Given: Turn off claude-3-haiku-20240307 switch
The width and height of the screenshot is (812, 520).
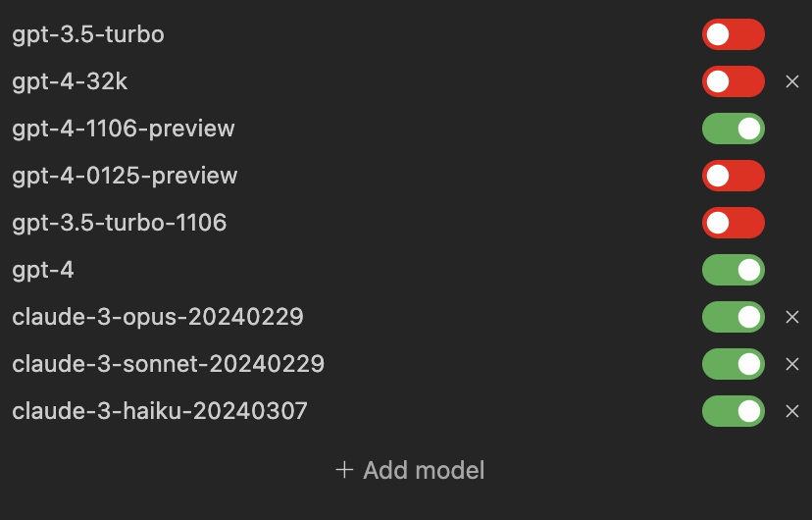Looking at the screenshot, I should coord(733,411).
